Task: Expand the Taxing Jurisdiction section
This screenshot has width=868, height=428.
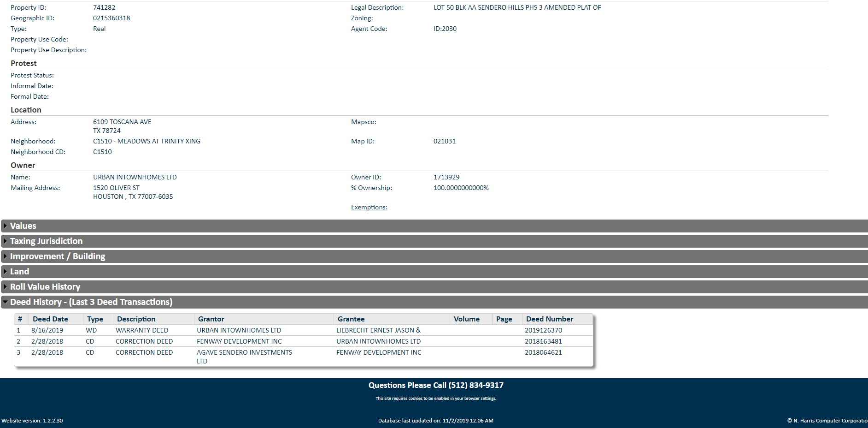Action: point(434,241)
